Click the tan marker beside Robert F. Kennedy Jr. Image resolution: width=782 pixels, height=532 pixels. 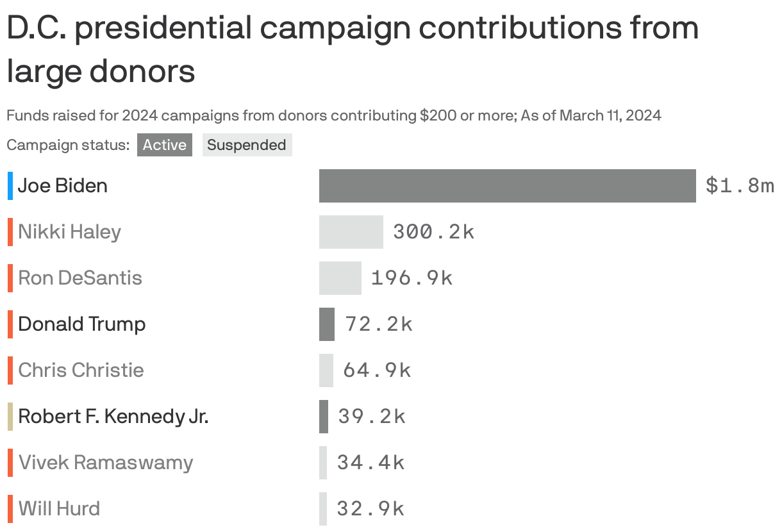pos(10,416)
